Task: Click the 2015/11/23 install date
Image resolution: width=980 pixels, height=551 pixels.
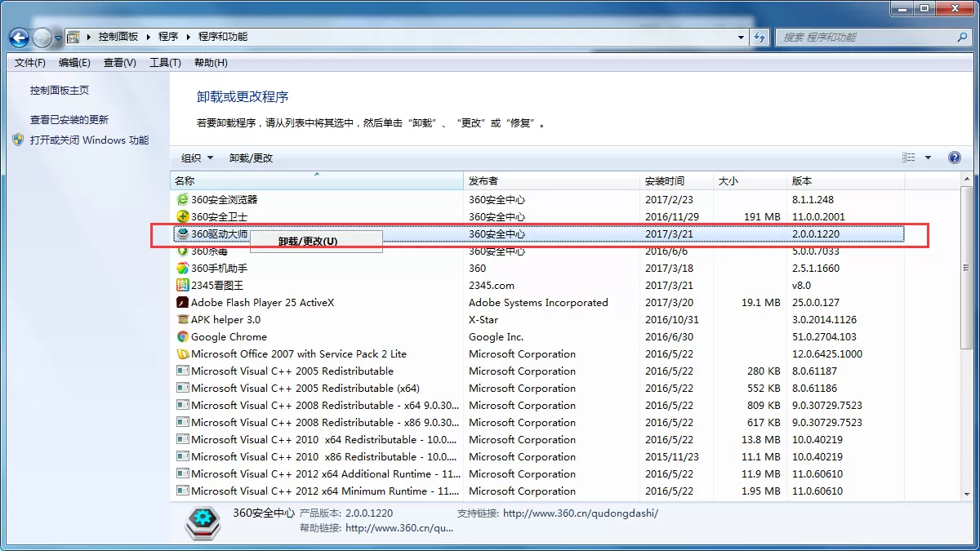Action: click(672, 456)
